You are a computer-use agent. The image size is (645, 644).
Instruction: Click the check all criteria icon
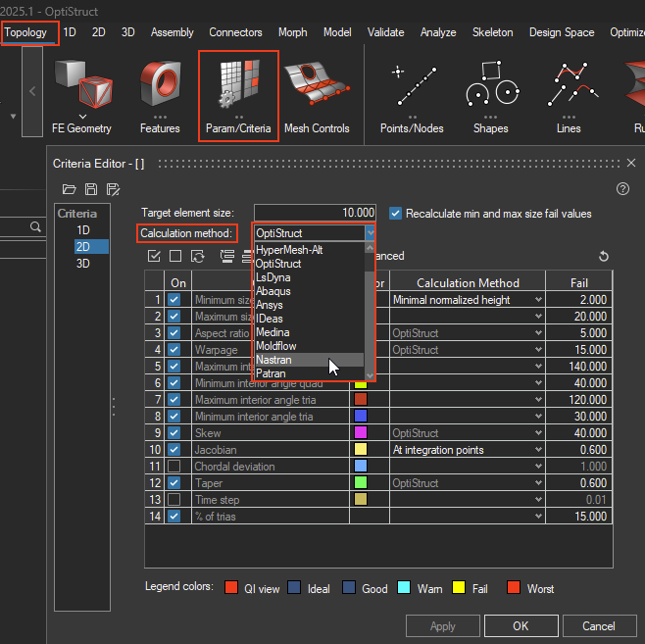pyautogui.click(x=154, y=256)
